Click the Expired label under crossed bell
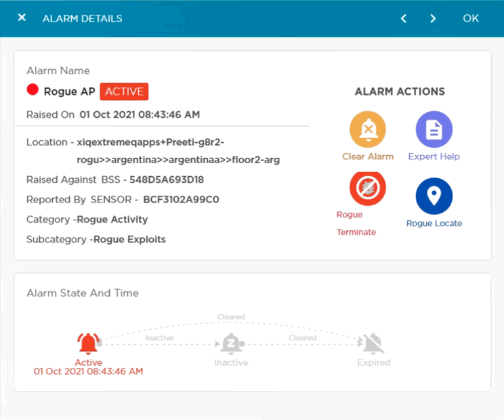The height and width of the screenshot is (420, 504). pos(374,363)
